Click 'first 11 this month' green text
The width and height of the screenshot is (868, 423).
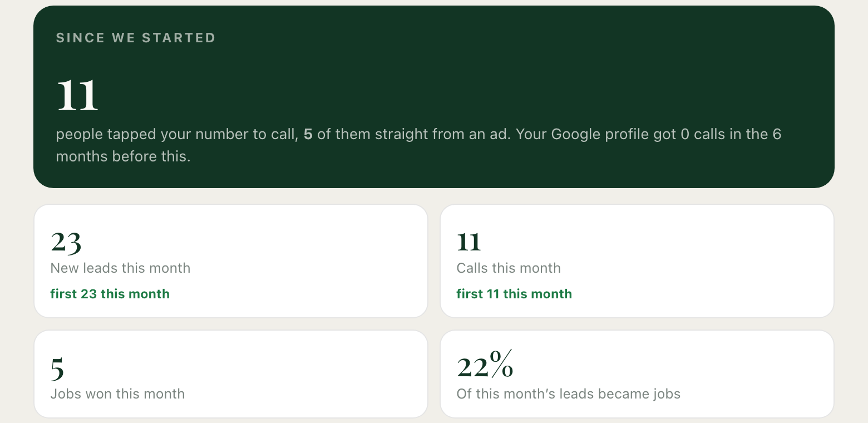point(514,294)
